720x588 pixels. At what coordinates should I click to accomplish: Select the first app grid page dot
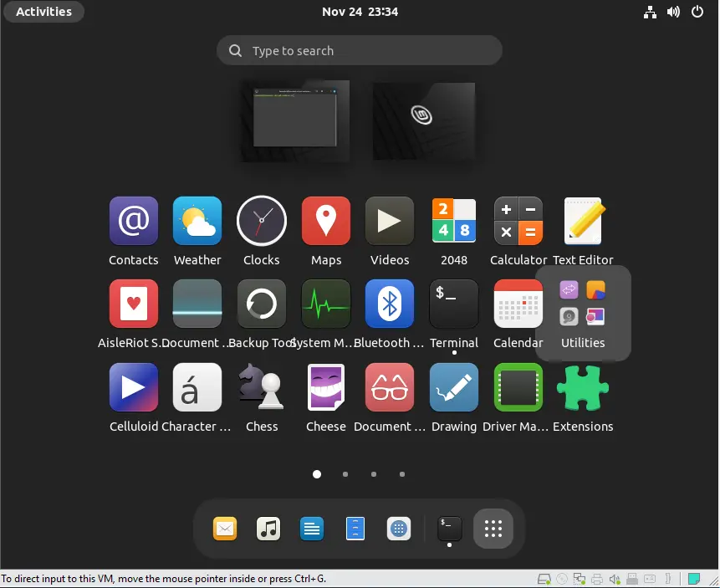pyautogui.click(x=317, y=474)
